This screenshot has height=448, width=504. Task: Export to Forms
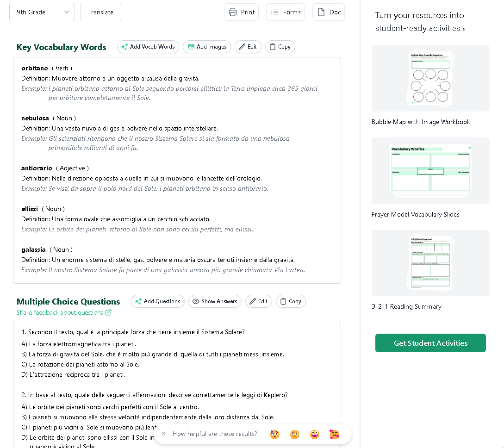point(286,12)
